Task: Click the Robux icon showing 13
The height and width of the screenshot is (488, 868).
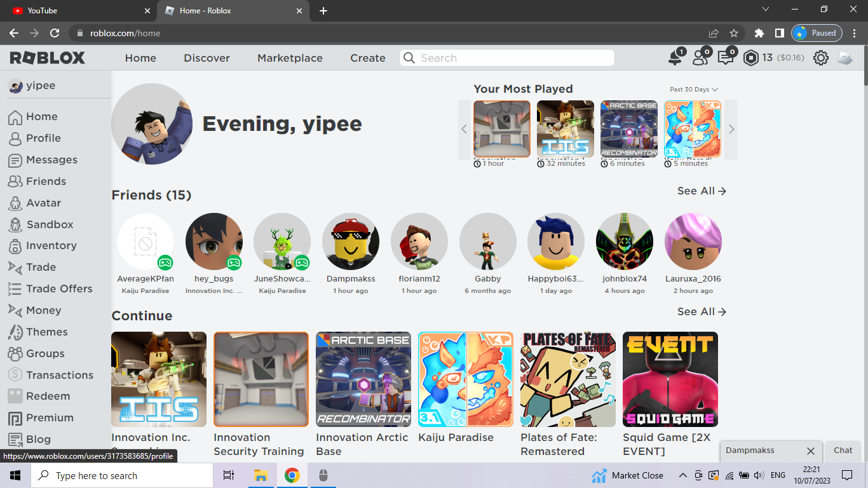Action: click(x=751, y=58)
